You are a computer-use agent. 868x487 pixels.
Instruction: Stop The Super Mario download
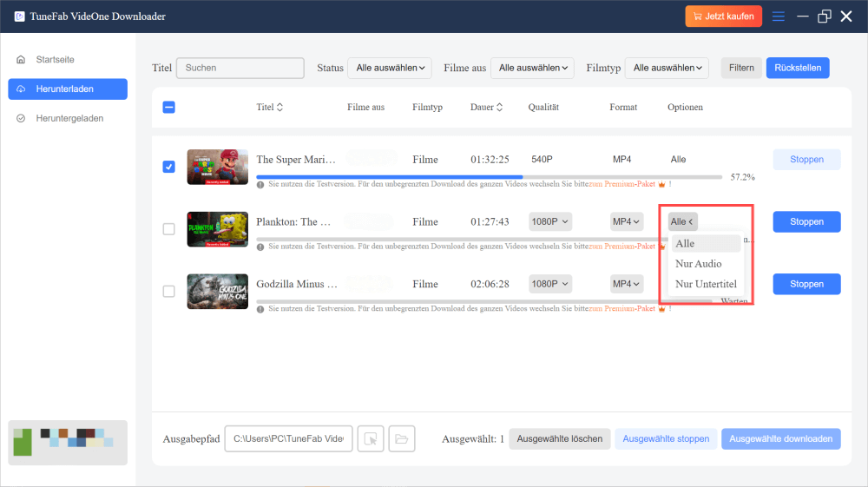[x=806, y=160]
